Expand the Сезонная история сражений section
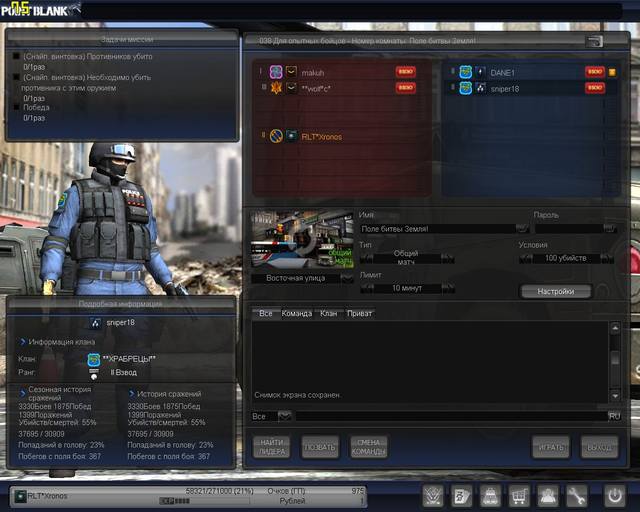The width and height of the screenshot is (640, 512). 23,393
